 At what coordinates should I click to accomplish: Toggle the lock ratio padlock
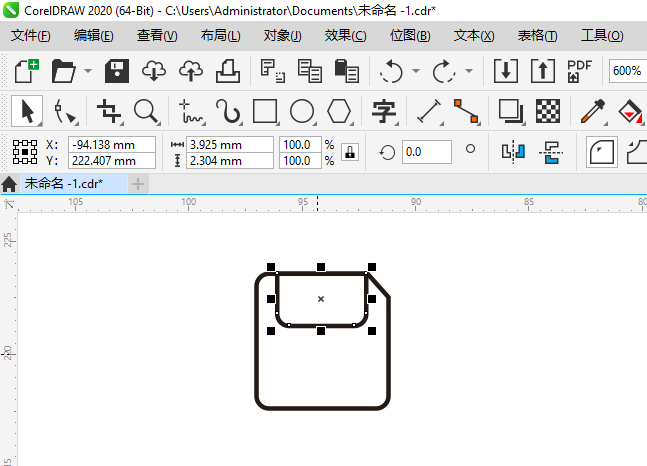(350, 152)
